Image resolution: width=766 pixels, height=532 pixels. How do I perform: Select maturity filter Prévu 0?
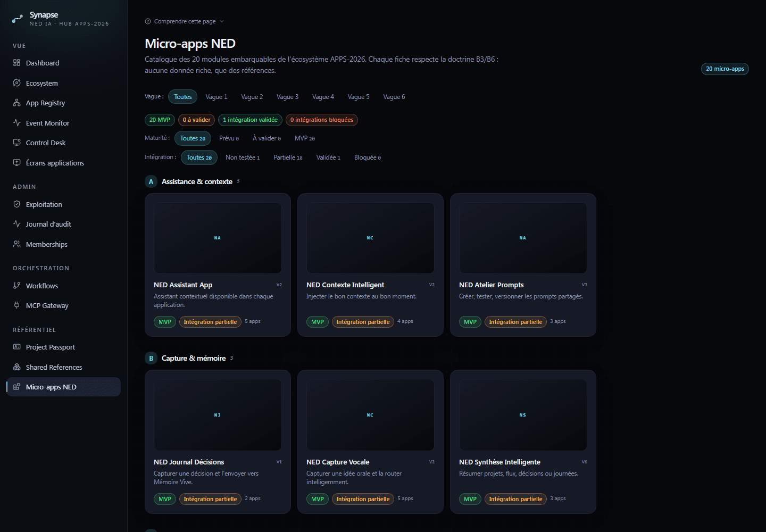(229, 138)
